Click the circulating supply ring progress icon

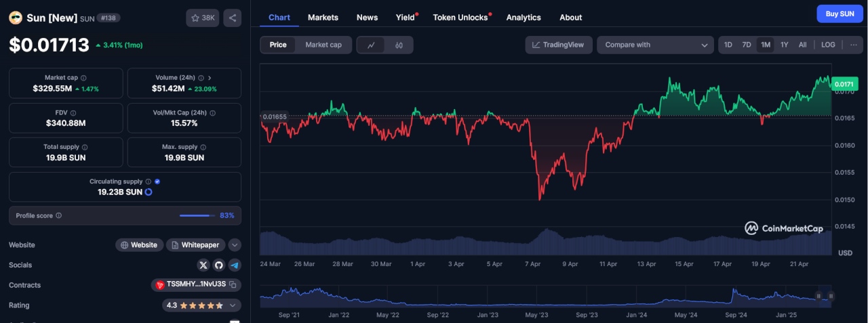tap(149, 192)
